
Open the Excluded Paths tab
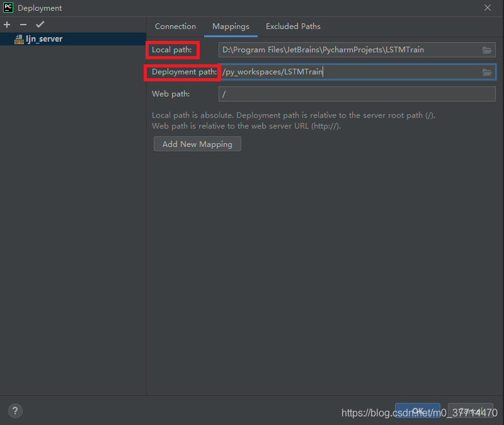click(x=293, y=26)
